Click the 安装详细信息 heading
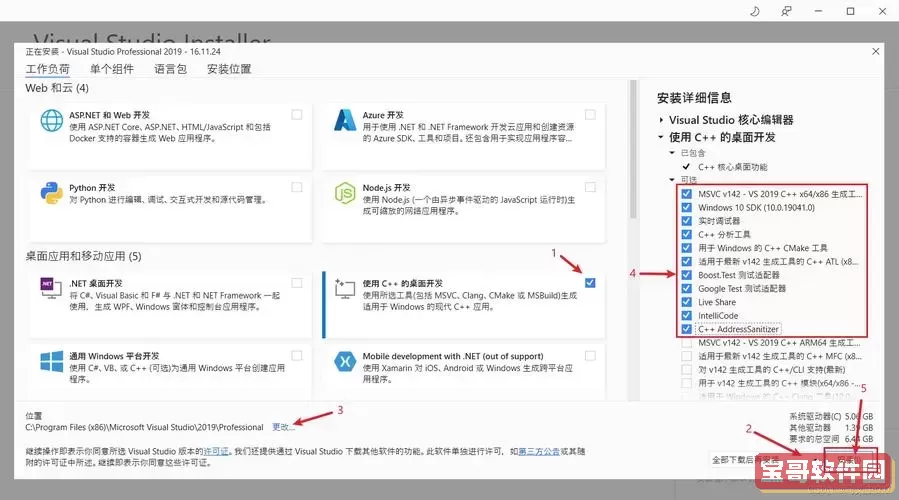The image size is (899, 500). pos(694,98)
